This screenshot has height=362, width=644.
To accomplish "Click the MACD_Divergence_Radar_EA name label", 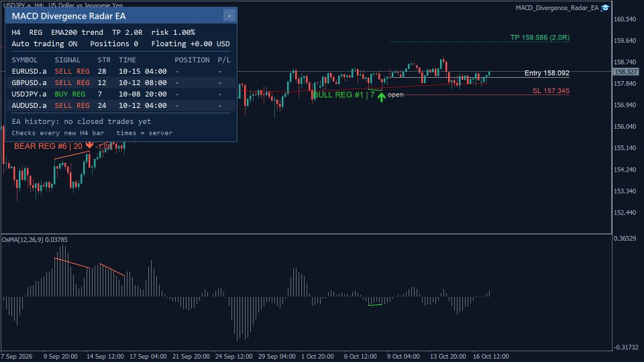I will pyautogui.click(x=557, y=8).
